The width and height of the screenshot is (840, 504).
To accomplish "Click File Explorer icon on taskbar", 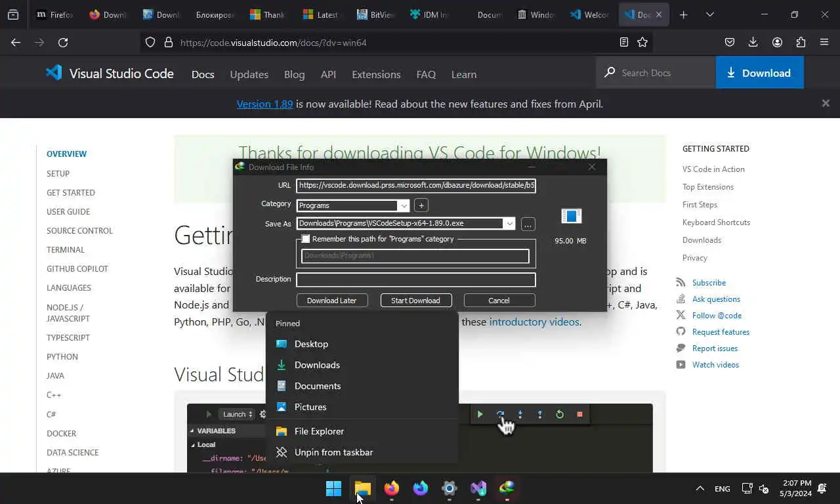I will 363,488.
